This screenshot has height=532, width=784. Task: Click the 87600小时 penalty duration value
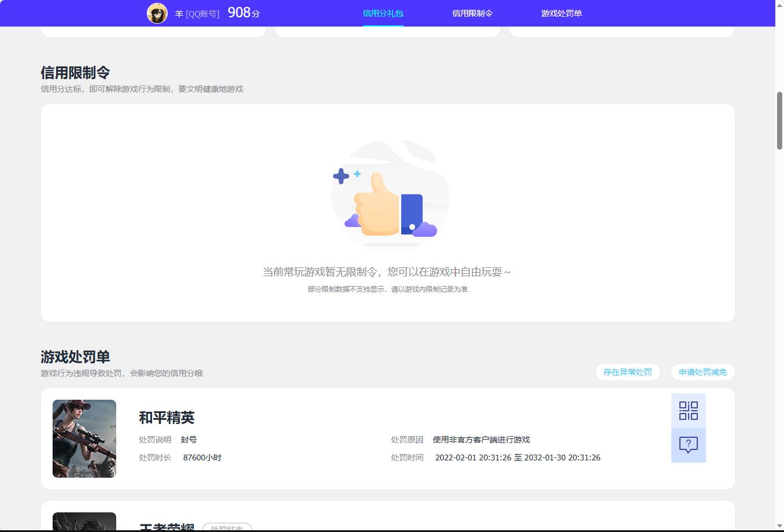point(202,457)
